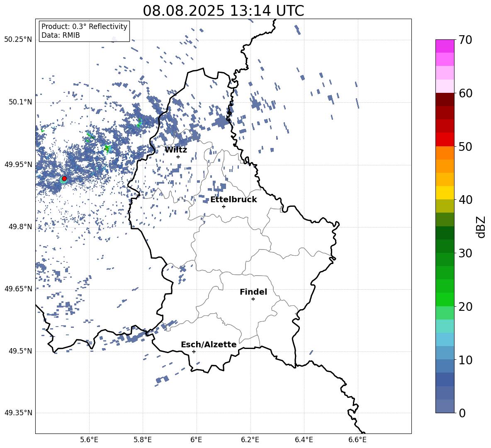Click the magenta 70 dBZ color band
This screenshot has height=448, width=491.
(x=445, y=46)
